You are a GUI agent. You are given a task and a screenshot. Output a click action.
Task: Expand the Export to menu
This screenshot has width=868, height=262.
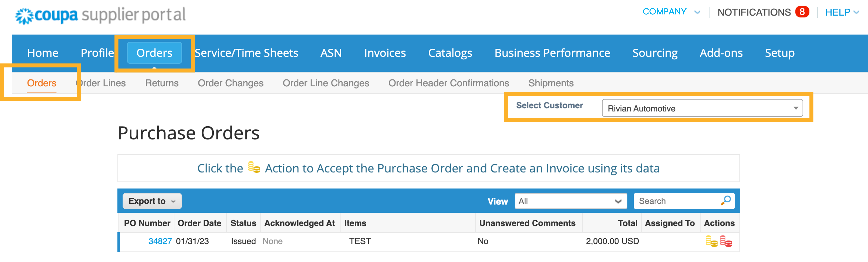152,201
